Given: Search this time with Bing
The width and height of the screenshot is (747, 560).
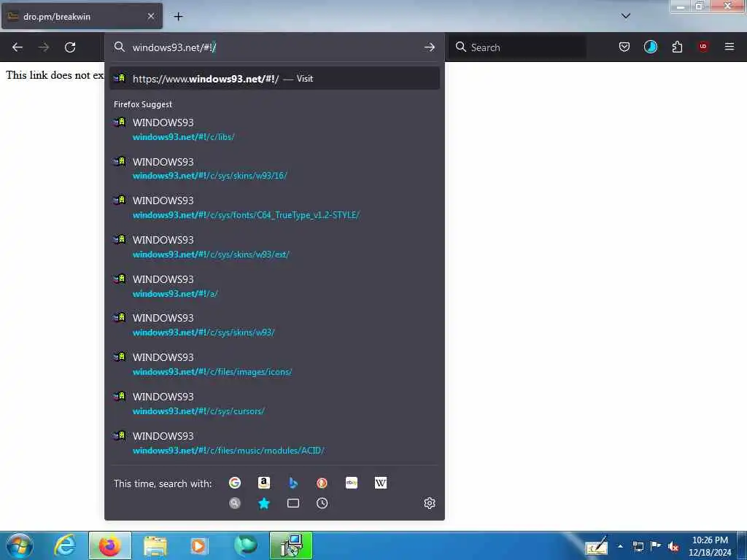Looking at the screenshot, I should (293, 483).
